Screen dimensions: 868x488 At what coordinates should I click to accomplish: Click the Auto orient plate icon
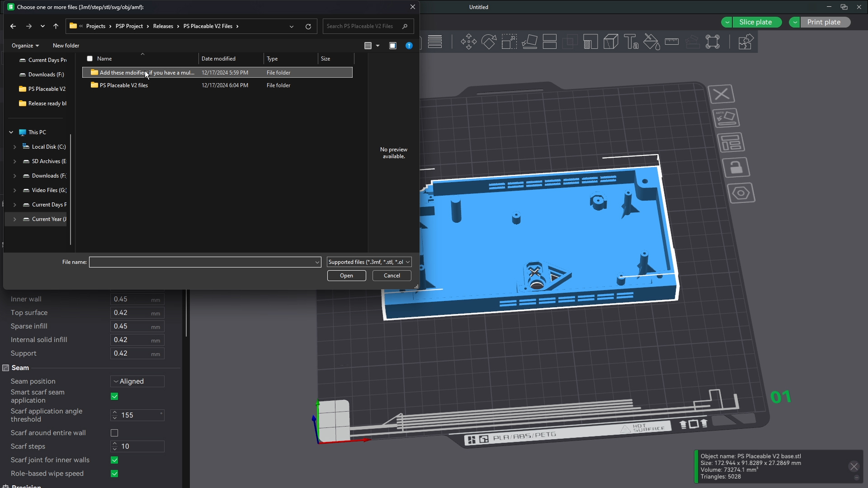[x=726, y=118]
